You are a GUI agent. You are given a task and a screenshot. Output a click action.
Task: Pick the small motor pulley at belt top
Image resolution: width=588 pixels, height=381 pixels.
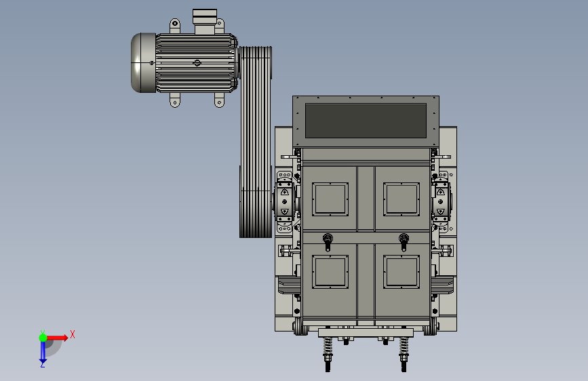pos(256,62)
